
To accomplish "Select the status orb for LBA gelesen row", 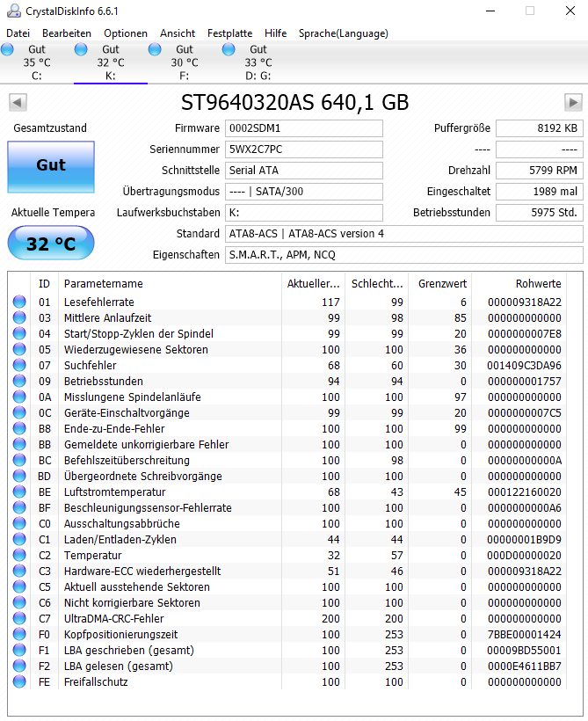I will click(x=19, y=666).
